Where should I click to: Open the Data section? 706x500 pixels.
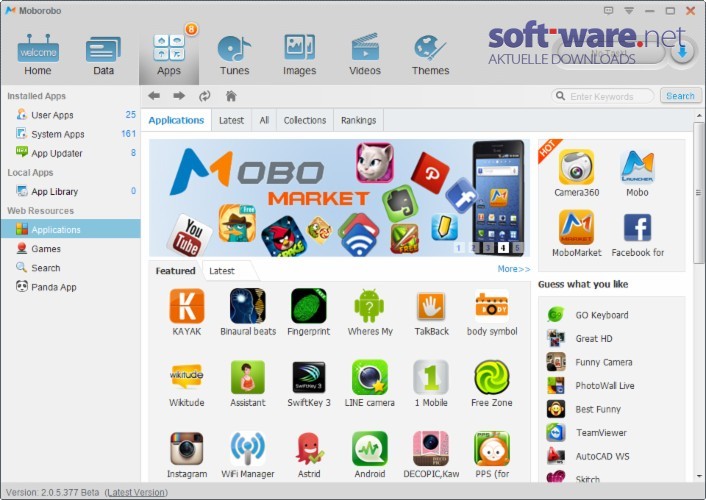pos(103,55)
